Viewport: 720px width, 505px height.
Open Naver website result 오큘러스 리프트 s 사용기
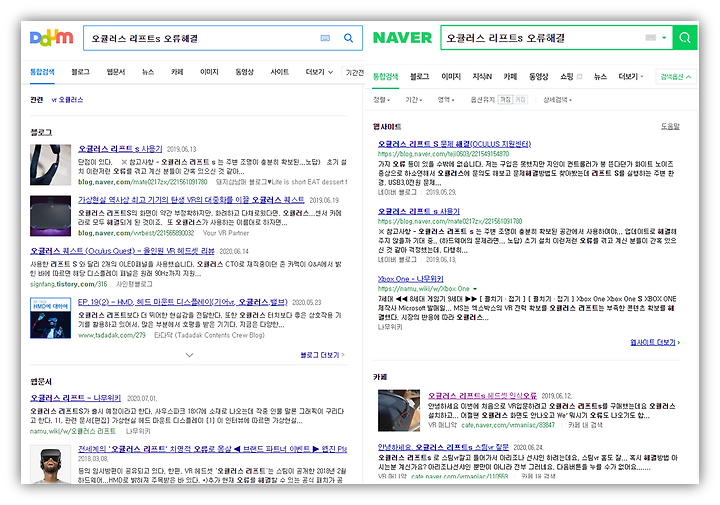click(x=419, y=211)
